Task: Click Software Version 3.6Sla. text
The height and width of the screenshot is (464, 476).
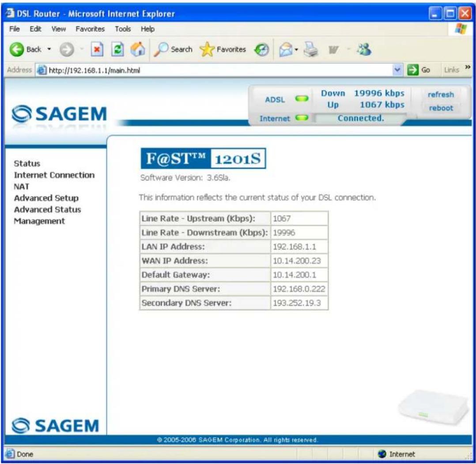Action: click(x=185, y=178)
